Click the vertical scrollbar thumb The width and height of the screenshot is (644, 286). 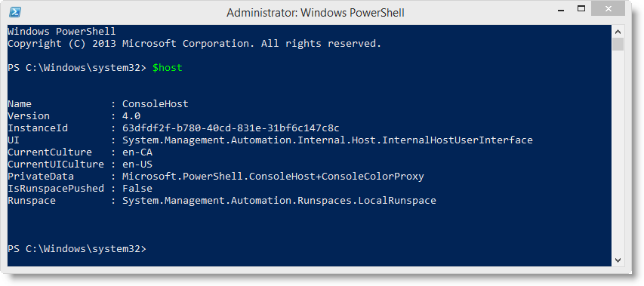click(x=618, y=45)
